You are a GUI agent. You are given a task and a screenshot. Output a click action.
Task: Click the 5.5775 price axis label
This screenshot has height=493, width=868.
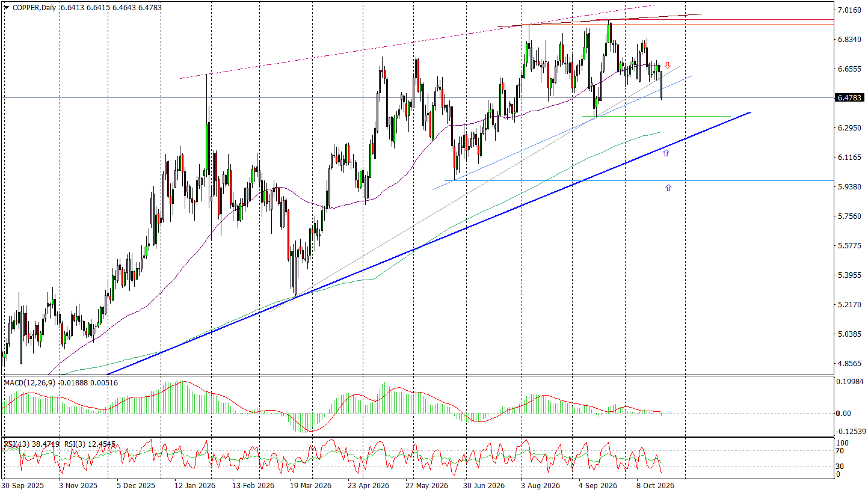849,246
